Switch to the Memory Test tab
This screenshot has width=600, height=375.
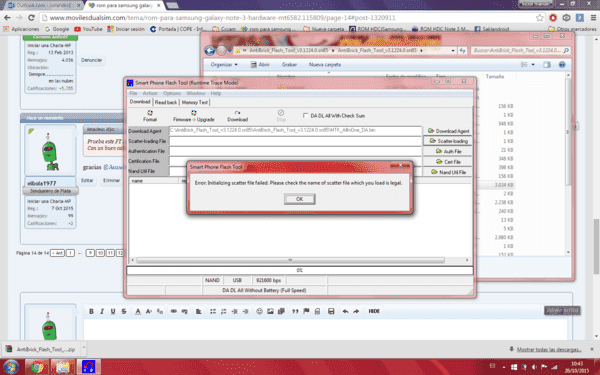click(x=195, y=102)
